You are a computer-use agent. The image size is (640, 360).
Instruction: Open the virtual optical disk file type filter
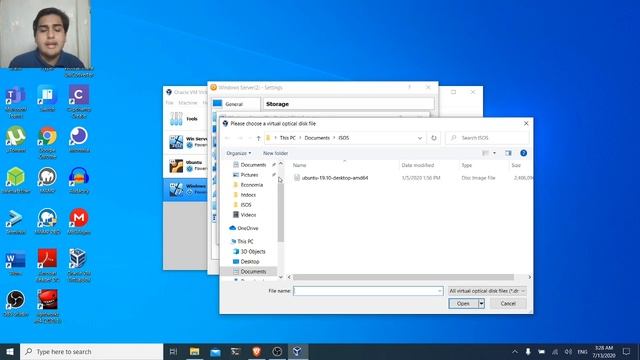(x=487, y=291)
